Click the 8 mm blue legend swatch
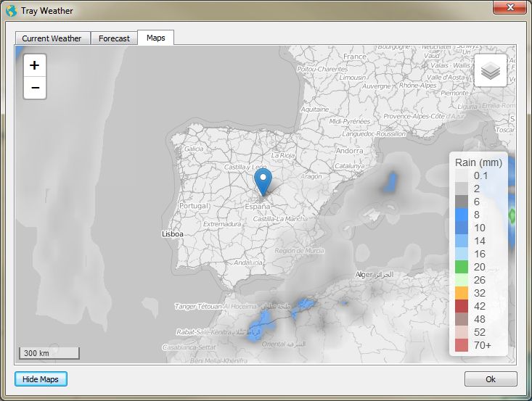The image size is (532, 401). pos(462,215)
